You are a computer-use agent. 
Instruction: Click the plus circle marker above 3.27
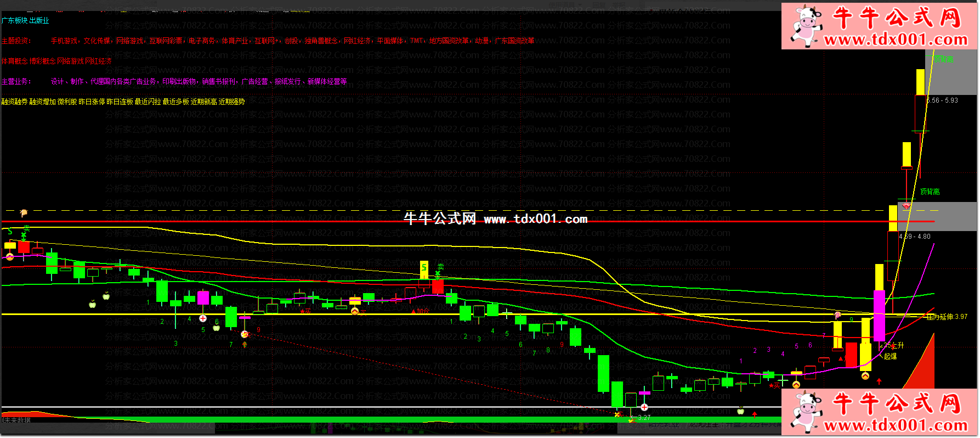tap(644, 407)
